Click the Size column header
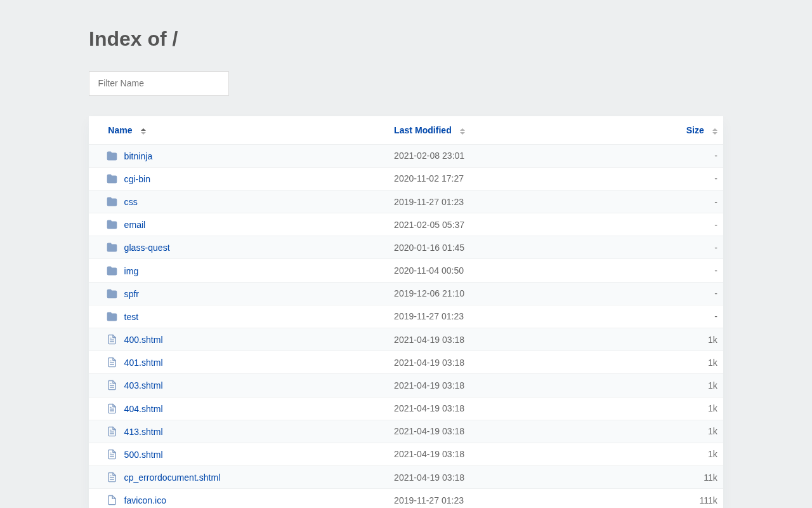 pos(695,130)
